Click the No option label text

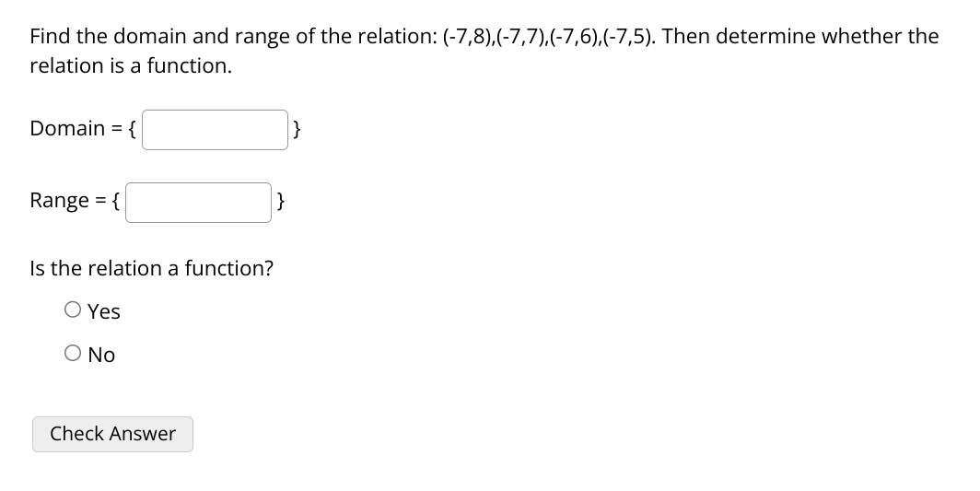101,355
